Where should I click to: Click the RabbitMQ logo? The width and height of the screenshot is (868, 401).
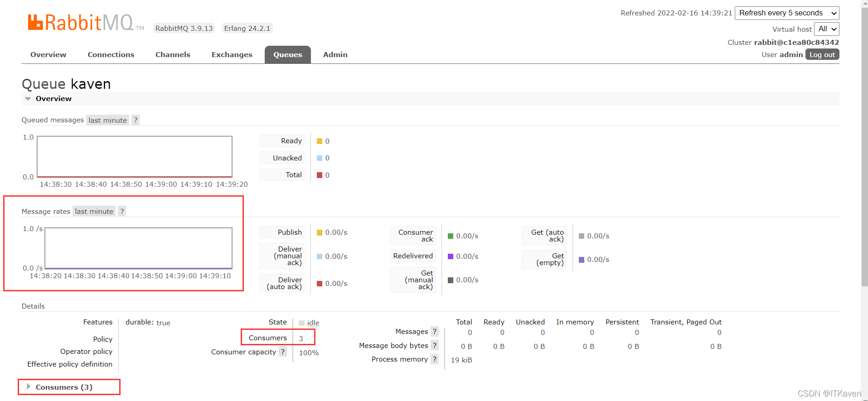(x=86, y=22)
